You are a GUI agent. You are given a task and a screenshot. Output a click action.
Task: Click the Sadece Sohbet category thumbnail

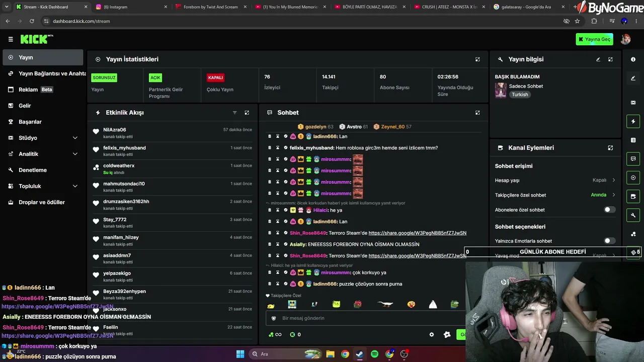click(x=501, y=90)
